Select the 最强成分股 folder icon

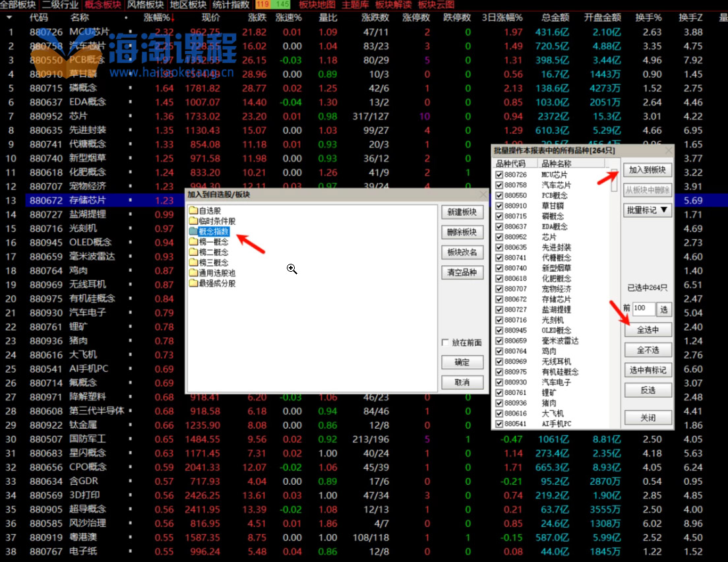[x=193, y=284]
